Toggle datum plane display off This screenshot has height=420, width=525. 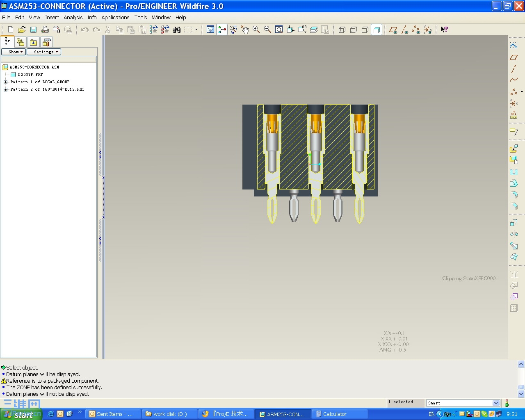pos(393,30)
